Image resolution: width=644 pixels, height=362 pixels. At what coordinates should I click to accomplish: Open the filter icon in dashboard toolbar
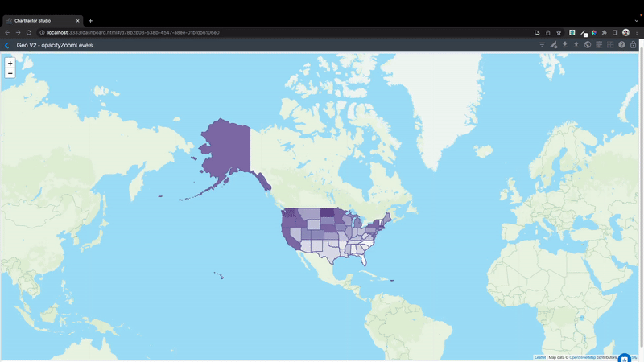point(542,45)
